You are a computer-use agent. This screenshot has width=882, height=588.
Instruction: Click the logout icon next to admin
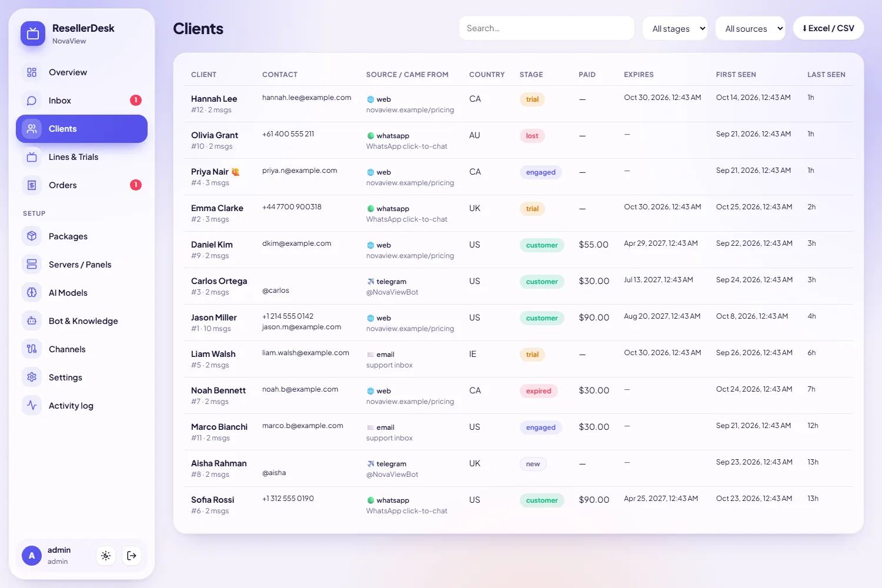[x=132, y=556]
